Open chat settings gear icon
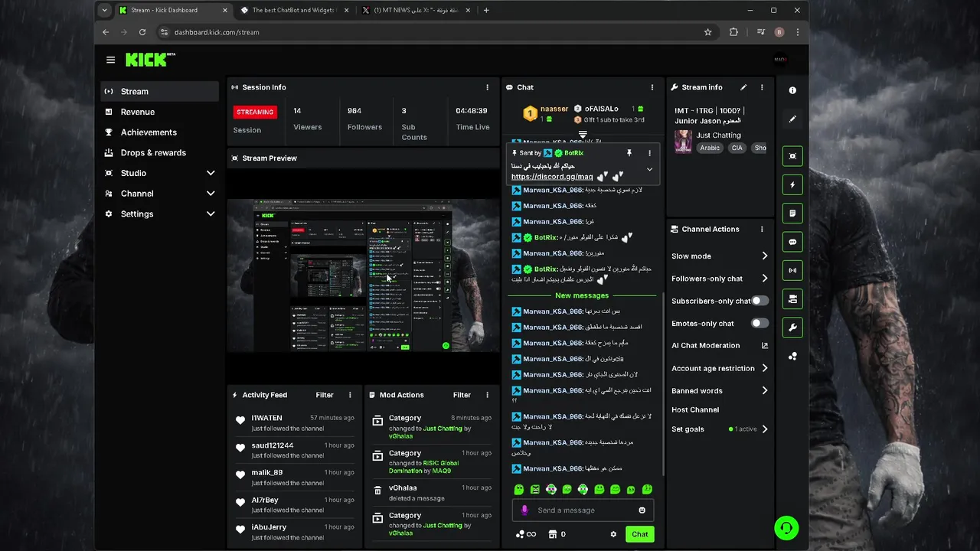 point(613,534)
